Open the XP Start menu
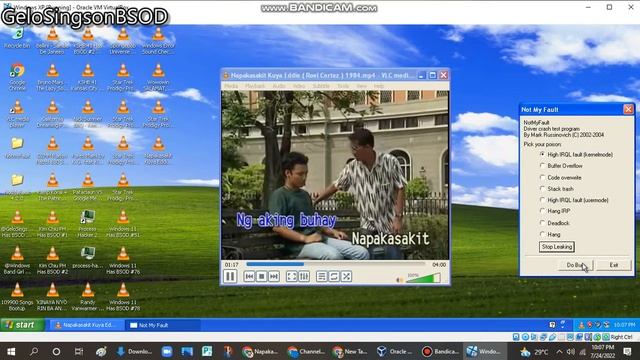 (x=22, y=325)
